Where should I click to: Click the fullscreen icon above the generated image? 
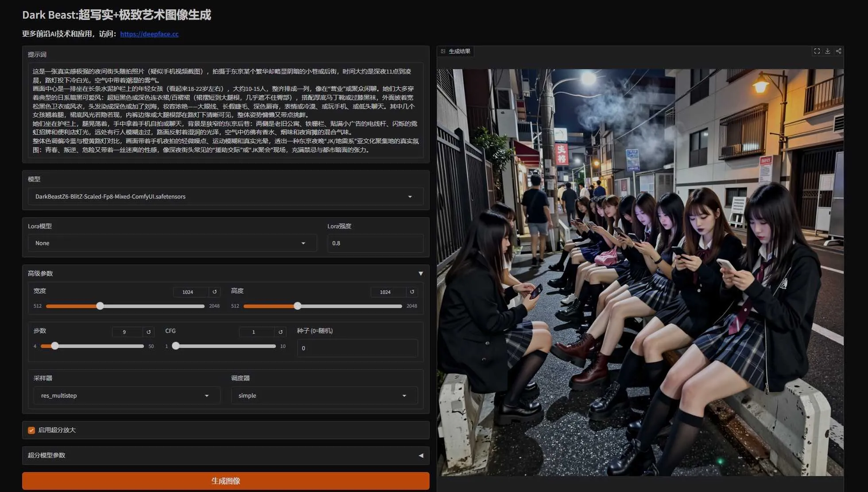coord(817,51)
